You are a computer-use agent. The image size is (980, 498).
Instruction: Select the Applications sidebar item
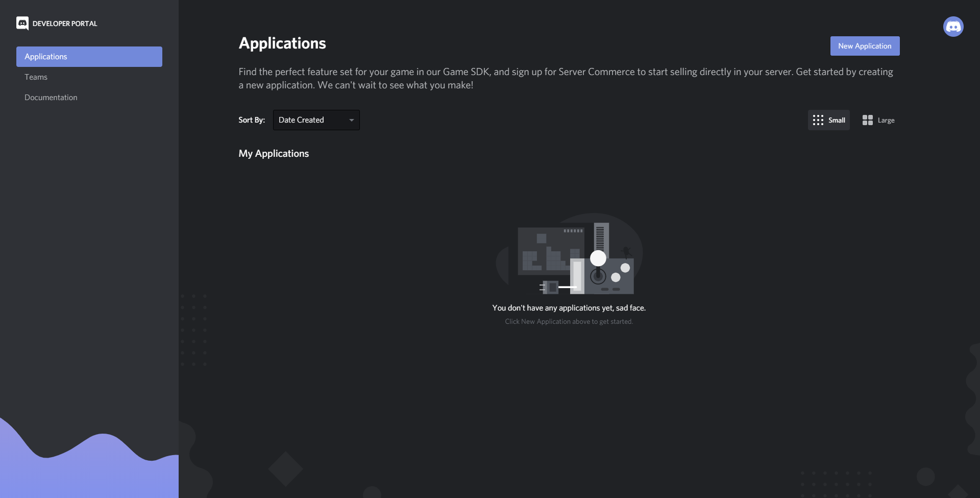click(89, 57)
